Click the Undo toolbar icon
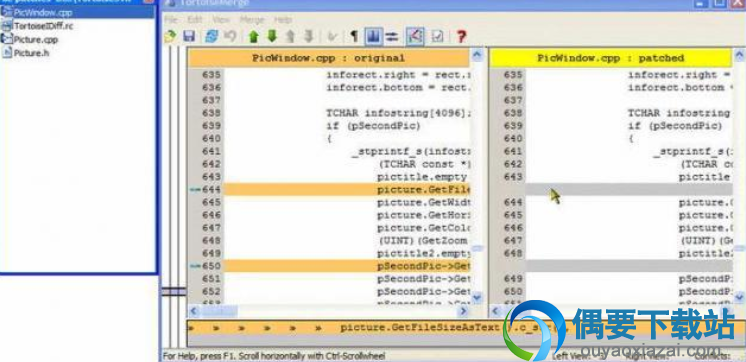746x362 pixels. coord(230,36)
